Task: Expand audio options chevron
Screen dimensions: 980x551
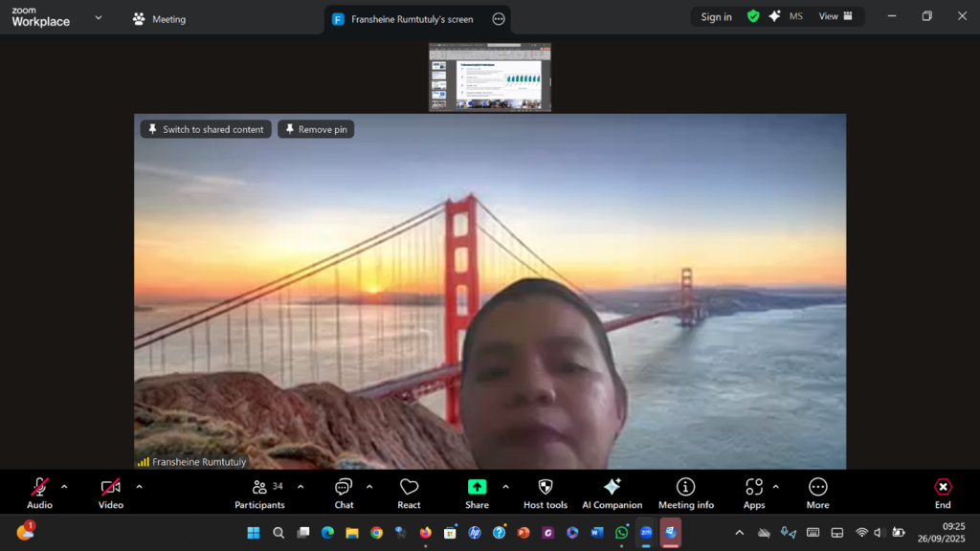Action: coord(64,487)
